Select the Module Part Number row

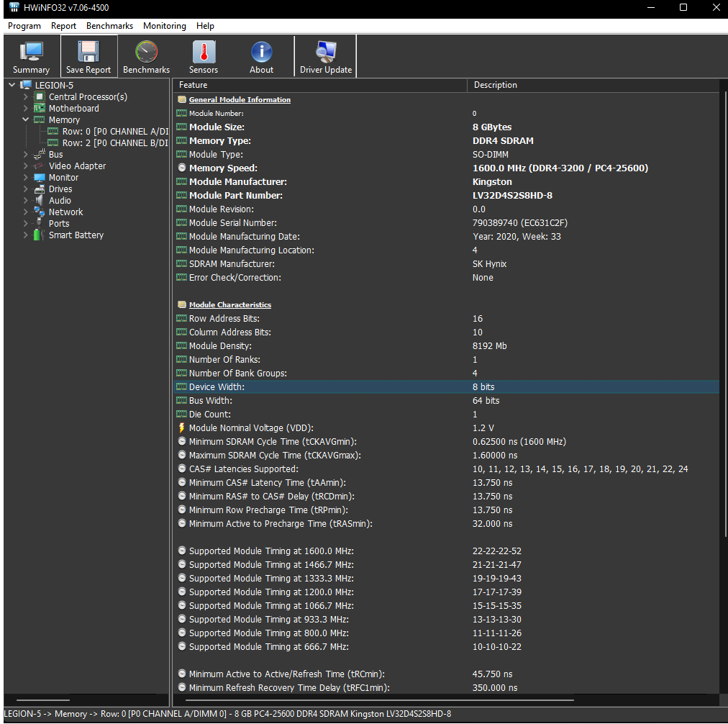(446, 196)
